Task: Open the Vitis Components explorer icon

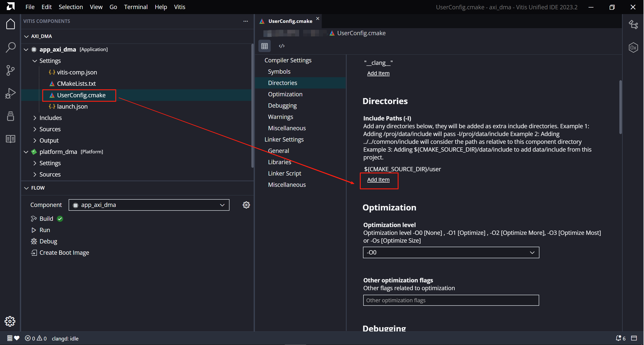Action: (10, 116)
